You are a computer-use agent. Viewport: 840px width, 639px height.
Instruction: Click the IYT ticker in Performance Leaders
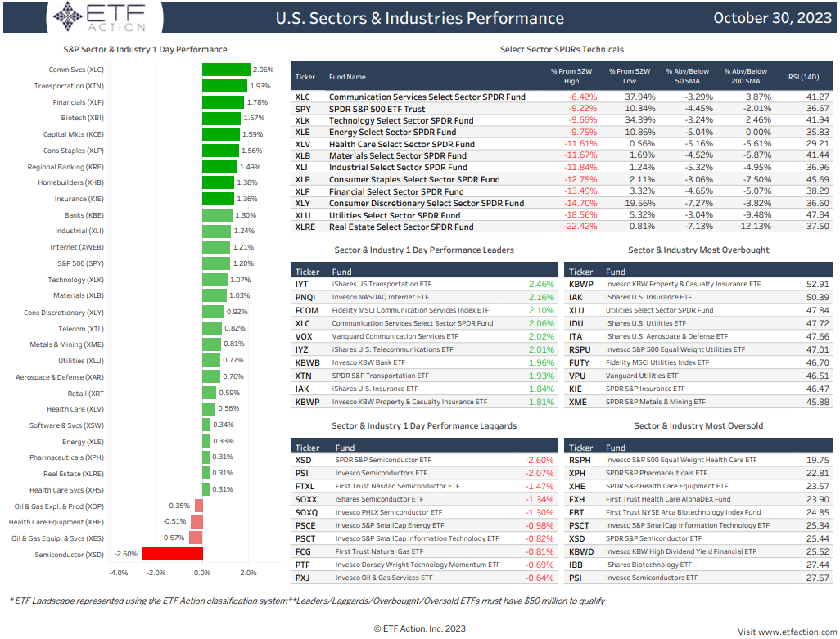click(301, 284)
